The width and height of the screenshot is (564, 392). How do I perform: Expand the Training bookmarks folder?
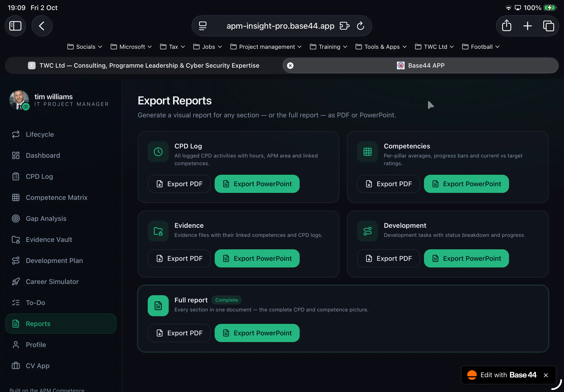(329, 47)
